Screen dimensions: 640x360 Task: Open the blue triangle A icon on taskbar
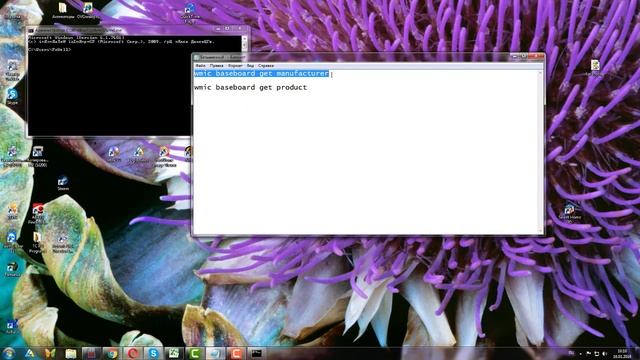pos(29,353)
